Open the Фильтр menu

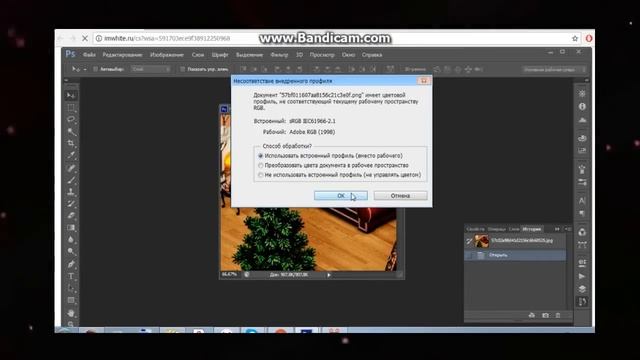(x=280, y=55)
